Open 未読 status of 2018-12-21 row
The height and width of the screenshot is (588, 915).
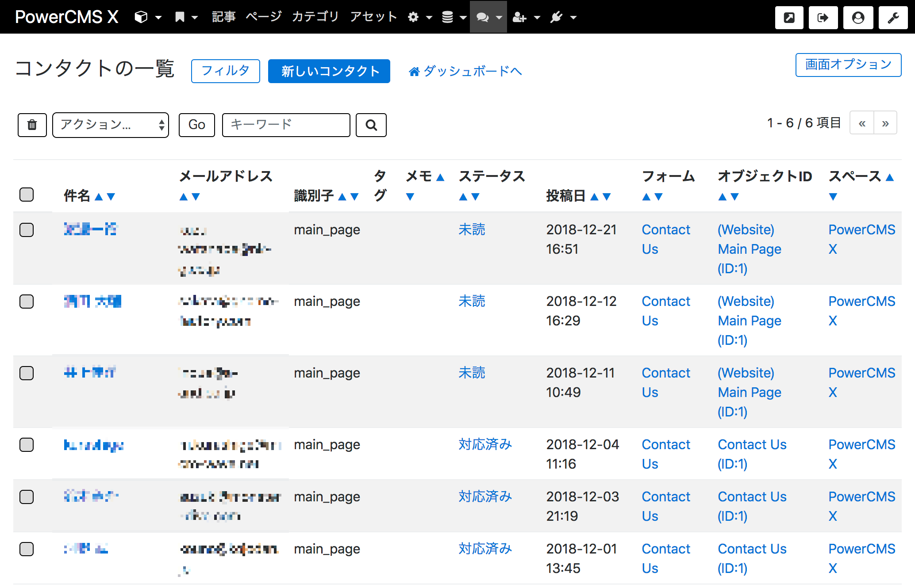click(x=472, y=229)
